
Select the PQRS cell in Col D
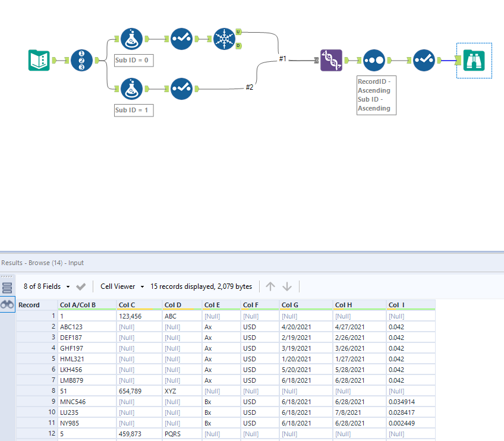(182, 434)
